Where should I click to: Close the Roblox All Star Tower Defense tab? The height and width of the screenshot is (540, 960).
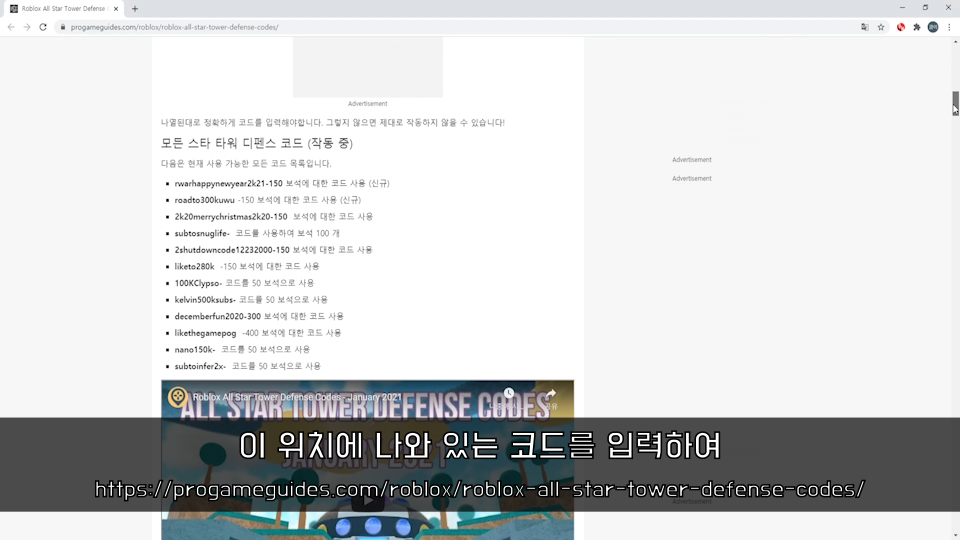coord(116,9)
